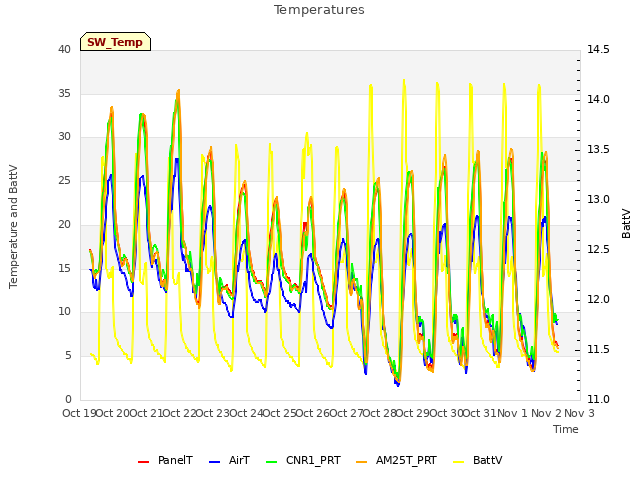Screen dimensions: 640x480
Task: Click the Temperatures chart title
Action: point(319,10)
